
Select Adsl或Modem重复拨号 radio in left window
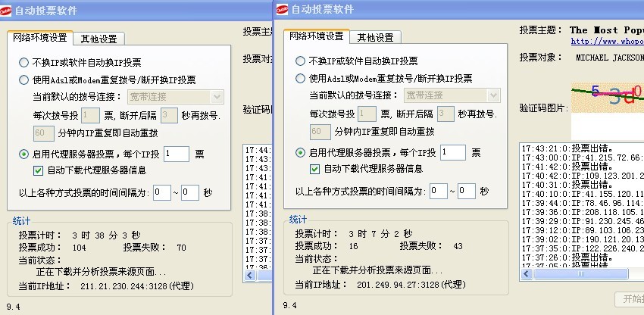click(x=23, y=80)
